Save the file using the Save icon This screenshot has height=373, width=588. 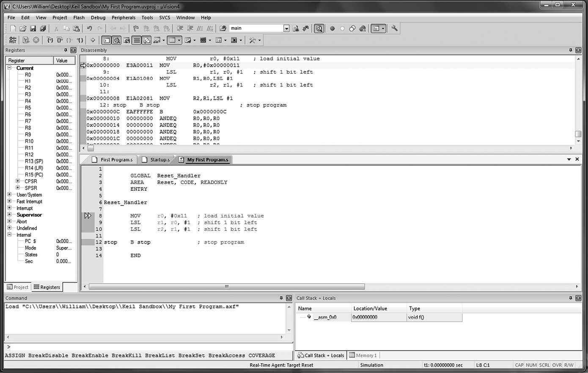[33, 28]
